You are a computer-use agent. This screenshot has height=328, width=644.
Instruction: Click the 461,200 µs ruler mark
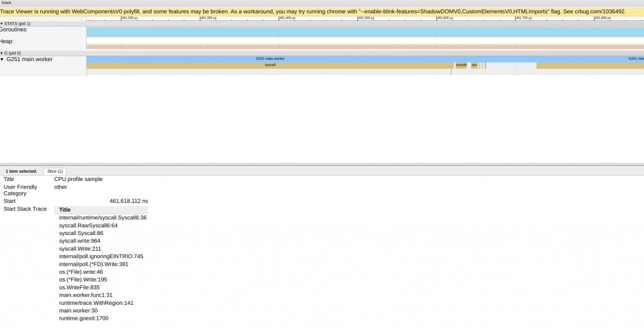pos(129,18)
